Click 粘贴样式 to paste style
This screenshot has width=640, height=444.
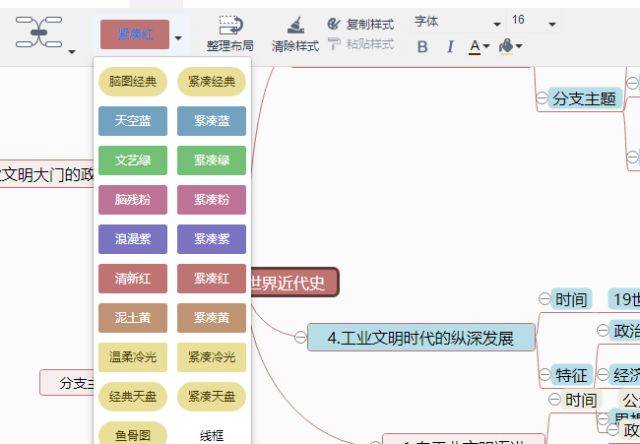tap(361, 44)
